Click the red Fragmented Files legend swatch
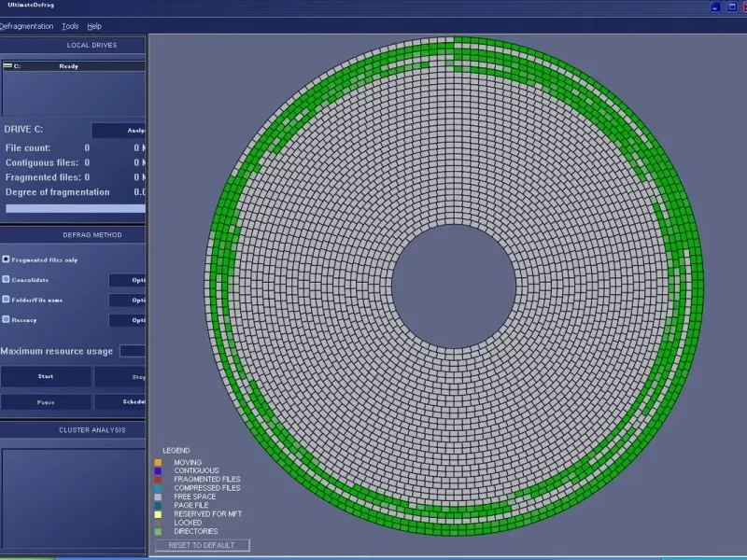 [158, 480]
